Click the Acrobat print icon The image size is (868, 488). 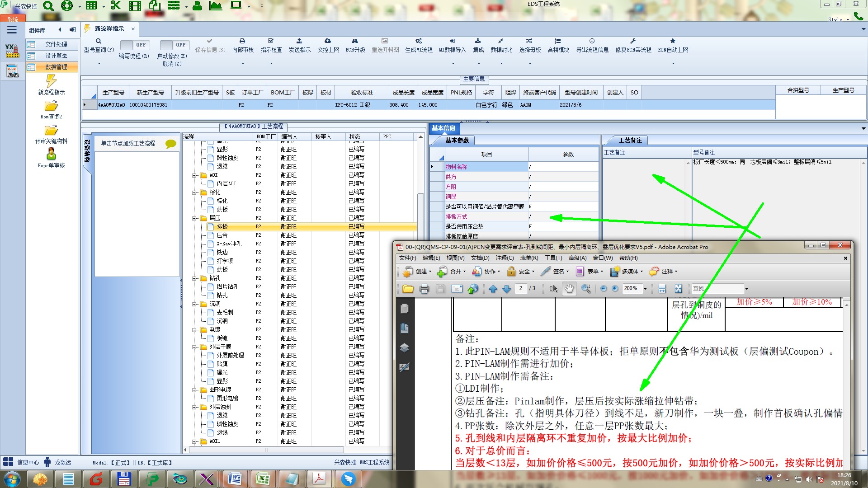424,289
